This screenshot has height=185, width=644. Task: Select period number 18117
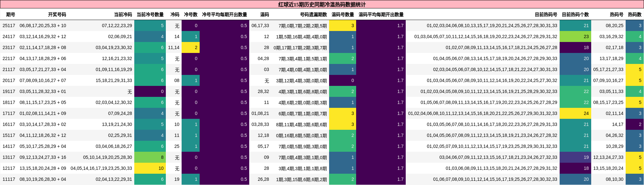[x=9, y=102]
